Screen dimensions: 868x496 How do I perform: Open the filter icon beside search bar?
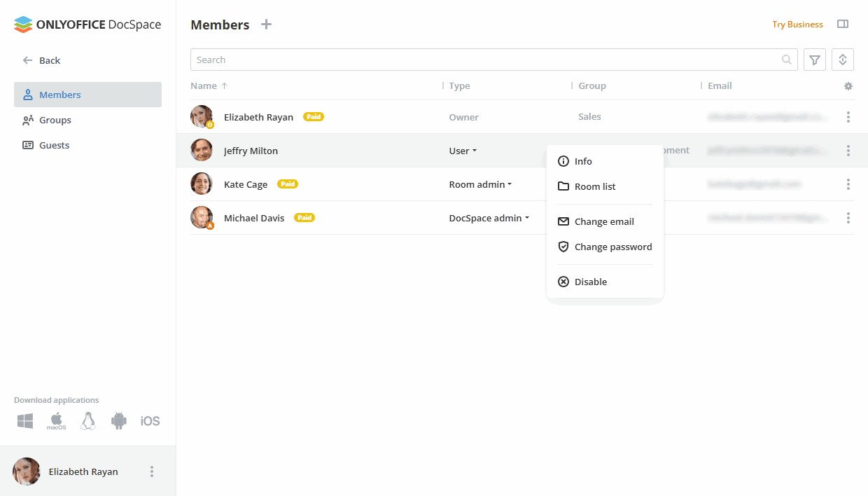814,60
